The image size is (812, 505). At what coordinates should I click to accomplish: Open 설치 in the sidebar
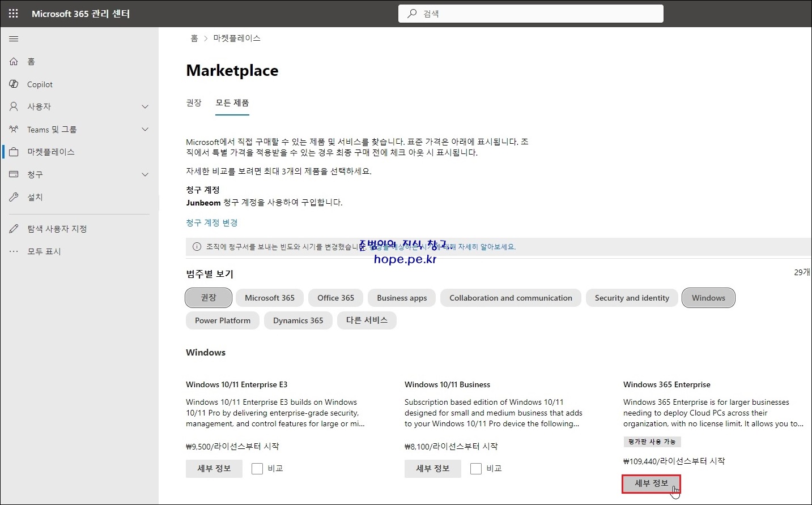[x=80, y=197]
